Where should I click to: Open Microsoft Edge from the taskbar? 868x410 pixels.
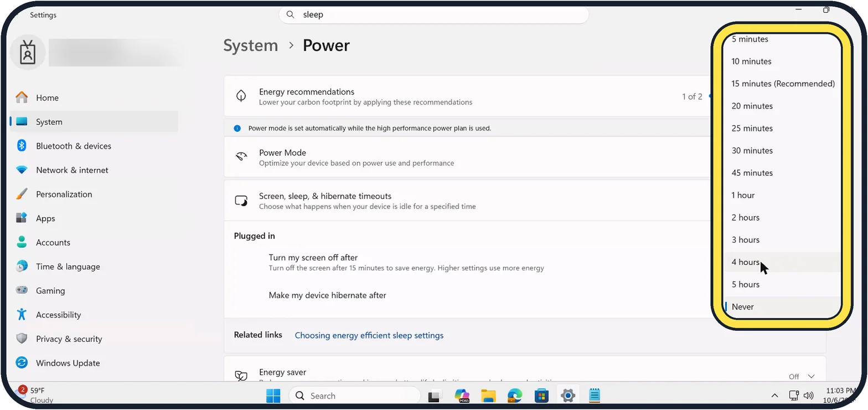[x=515, y=396]
